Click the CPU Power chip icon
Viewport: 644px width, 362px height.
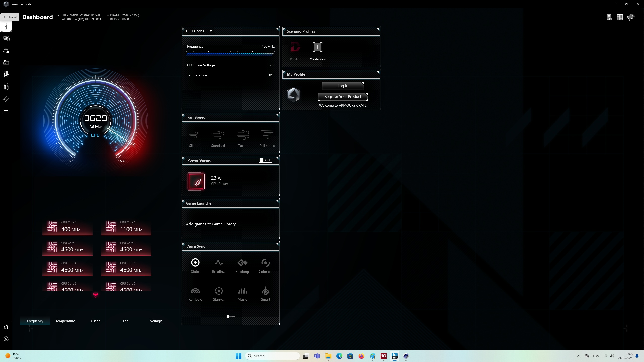196,181
